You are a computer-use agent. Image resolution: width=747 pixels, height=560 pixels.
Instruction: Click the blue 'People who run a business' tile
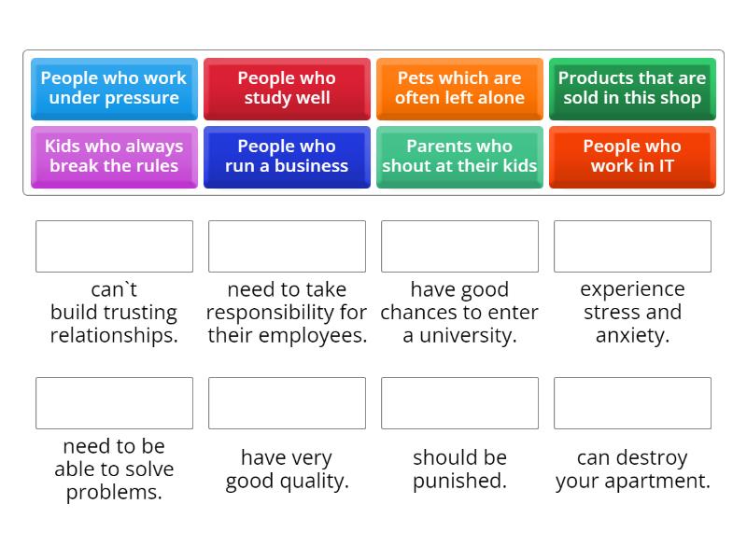click(x=287, y=157)
